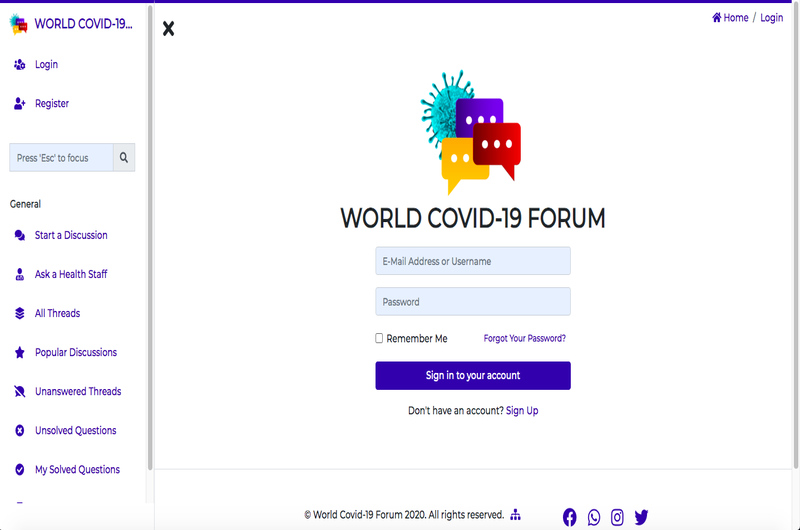Click the Instagram icon in the footer
Image resolution: width=800 pixels, height=530 pixels.
(x=618, y=517)
